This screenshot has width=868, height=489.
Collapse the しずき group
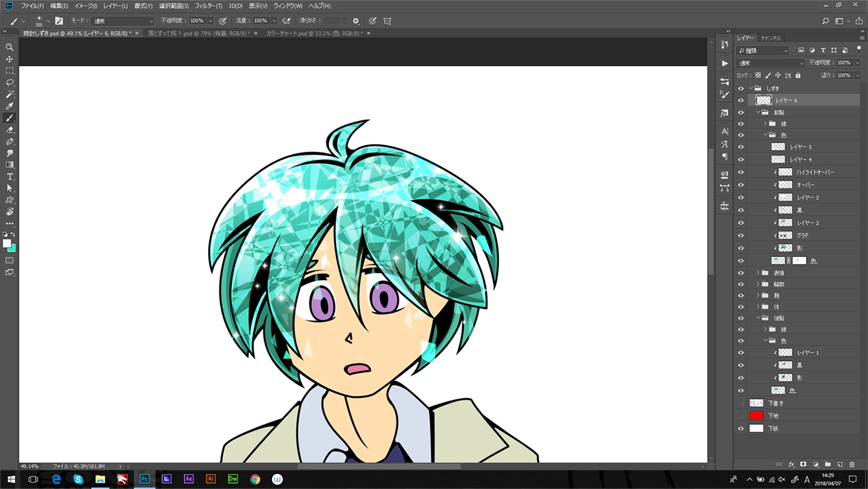pos(751,89)
